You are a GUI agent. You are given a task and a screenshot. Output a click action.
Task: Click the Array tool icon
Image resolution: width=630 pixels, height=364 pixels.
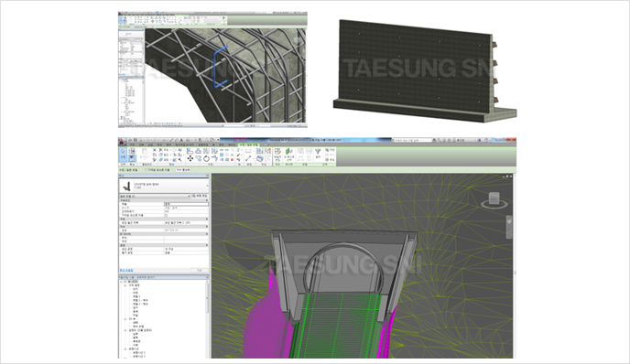(222, 155)
